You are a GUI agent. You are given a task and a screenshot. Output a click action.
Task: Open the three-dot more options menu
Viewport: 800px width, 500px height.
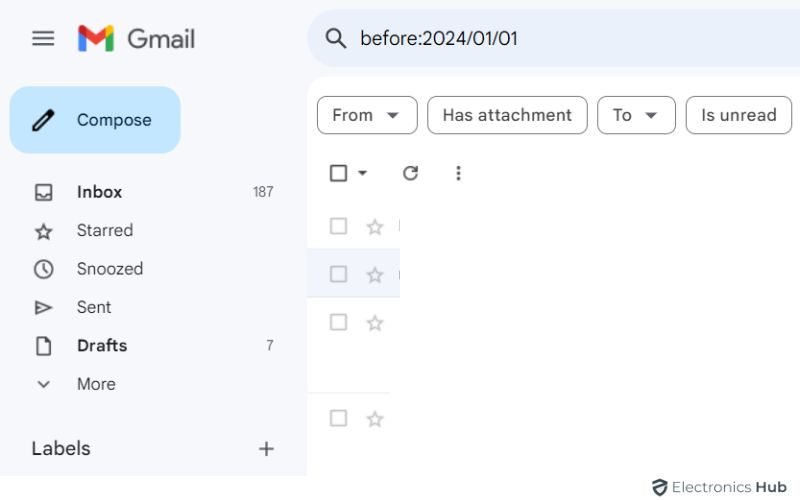pyautogui.click(x=458, y=173)
